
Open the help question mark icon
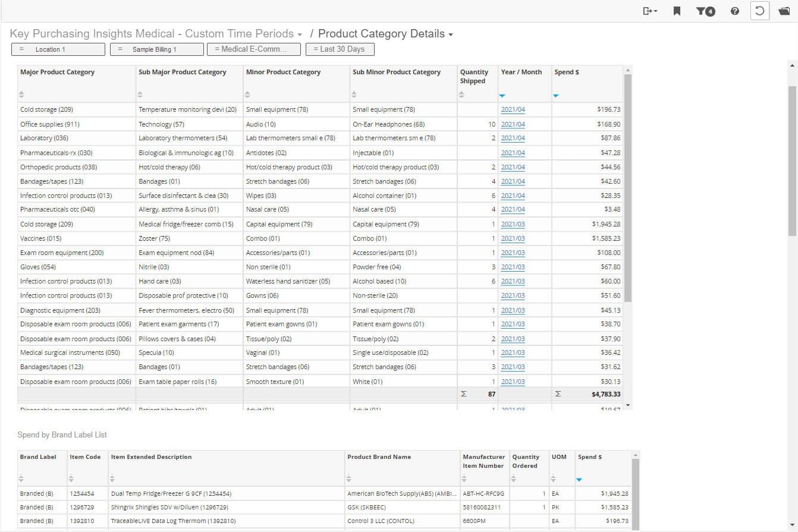coord(735,11)
